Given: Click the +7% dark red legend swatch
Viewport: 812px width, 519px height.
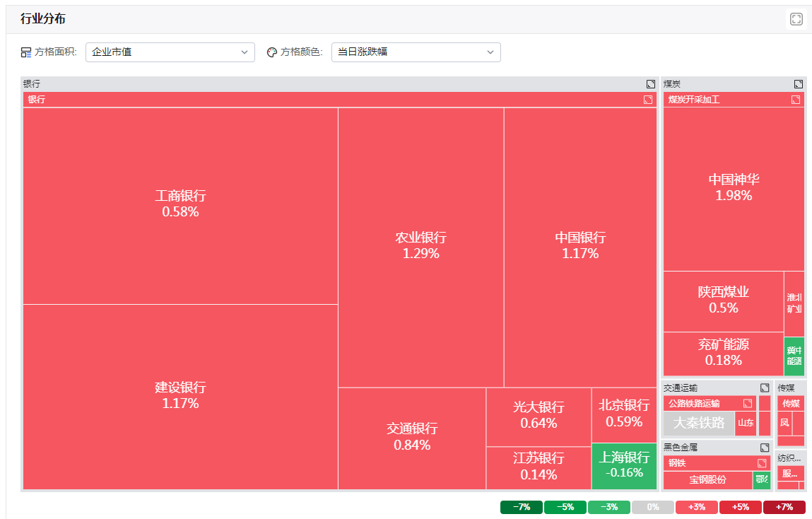Looking at the screenshot, I should (x=784, y=507).
